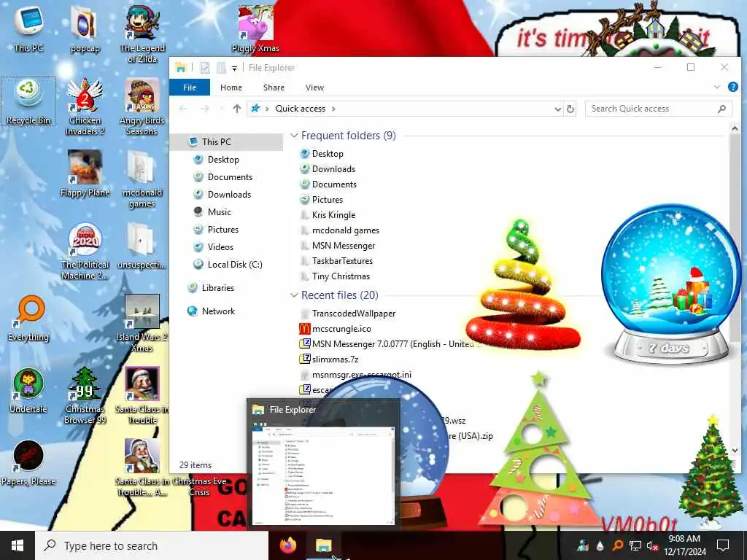This screenshot has width=747, height=560.
Task: Open the This PC desktop icon
Action: pyautogui.click(x=28, y=28)
